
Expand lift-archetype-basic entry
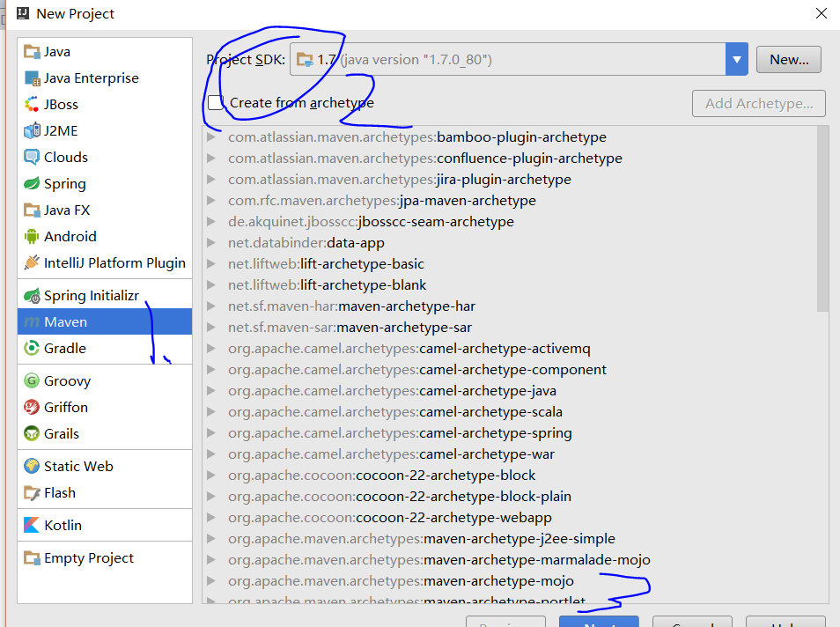(211, 263)
